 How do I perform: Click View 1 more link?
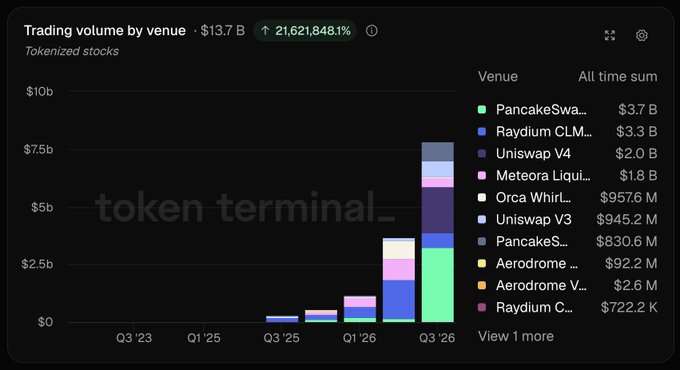pos(516,336)
